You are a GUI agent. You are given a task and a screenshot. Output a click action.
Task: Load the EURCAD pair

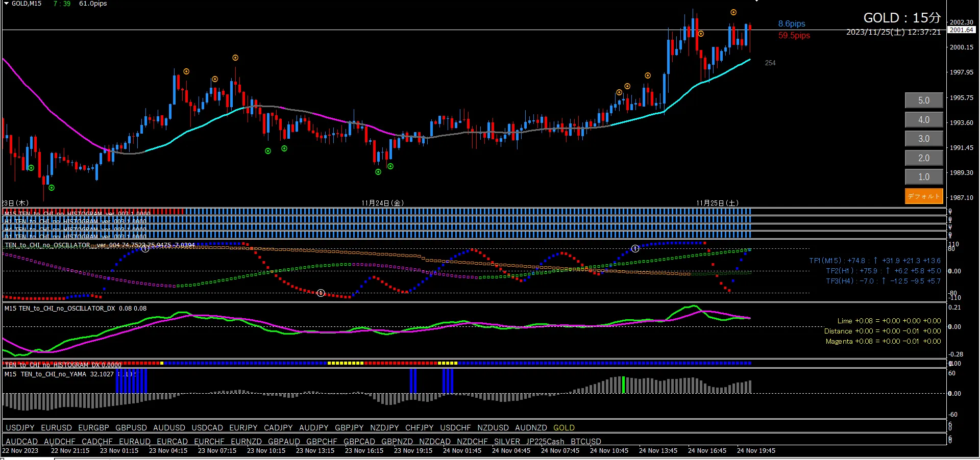click(x=173, y=442)
